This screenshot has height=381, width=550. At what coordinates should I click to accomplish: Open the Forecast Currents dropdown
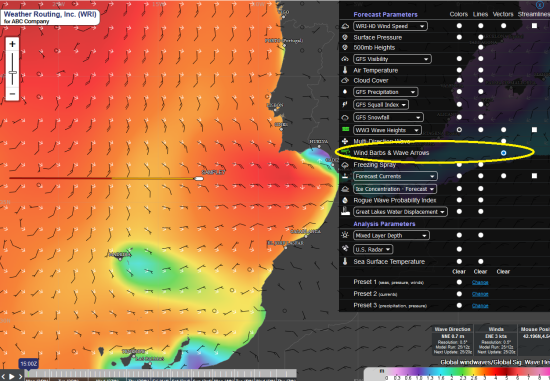395,176
